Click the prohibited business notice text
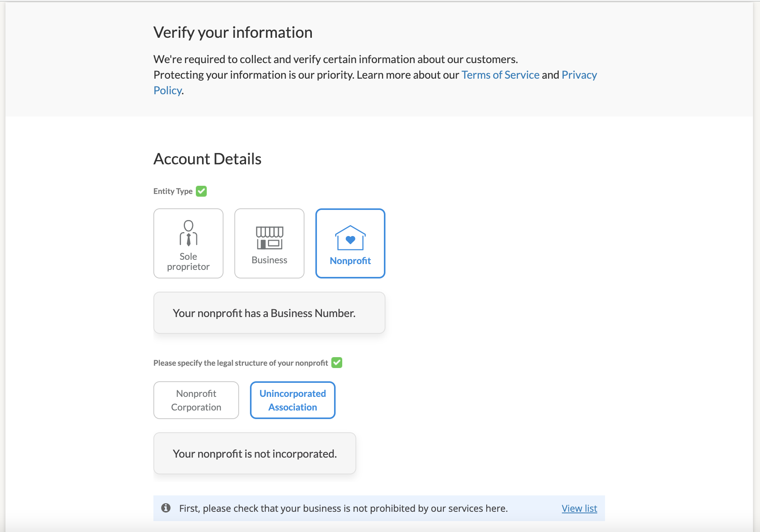The image size is (760, 532). (x=343, y=508)
